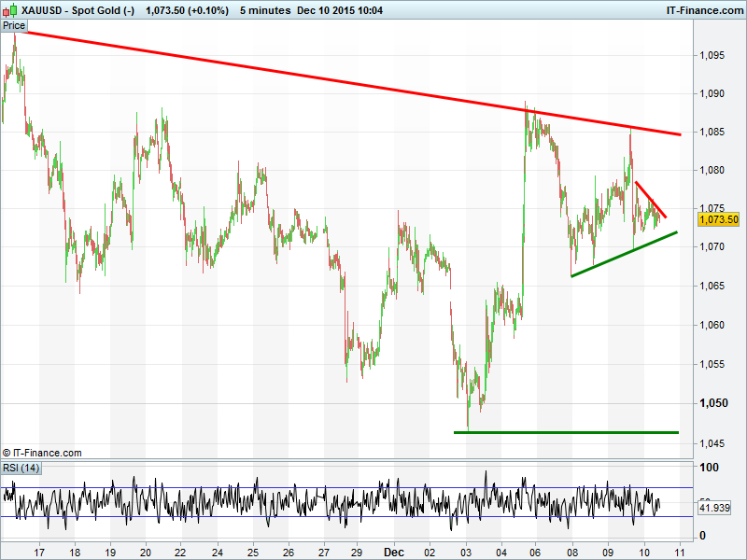Click the candlestick icon beside XAUUSD title
Viewport: 747px width, 560px height.
pyautogui.click(x=10, y=9)
